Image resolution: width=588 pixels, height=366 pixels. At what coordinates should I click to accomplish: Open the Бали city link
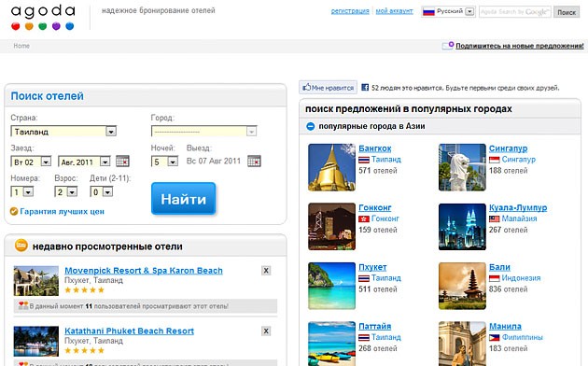point(499,267)
